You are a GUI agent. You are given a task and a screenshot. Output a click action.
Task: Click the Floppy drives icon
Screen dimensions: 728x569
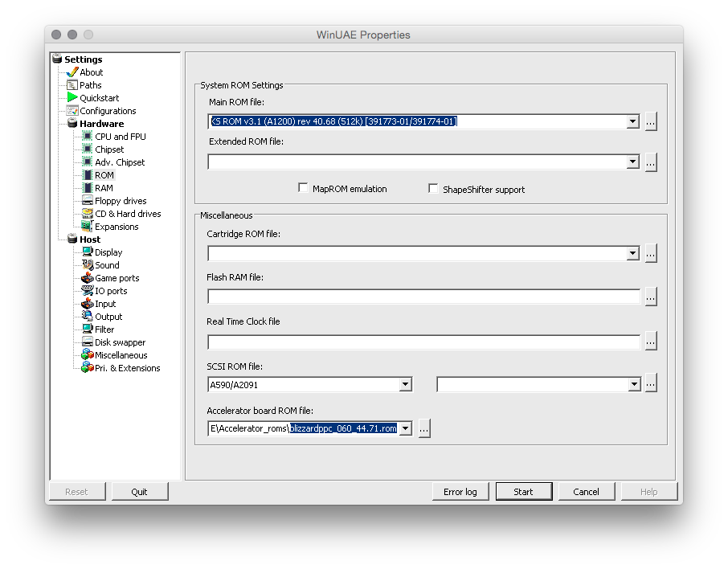88,200
